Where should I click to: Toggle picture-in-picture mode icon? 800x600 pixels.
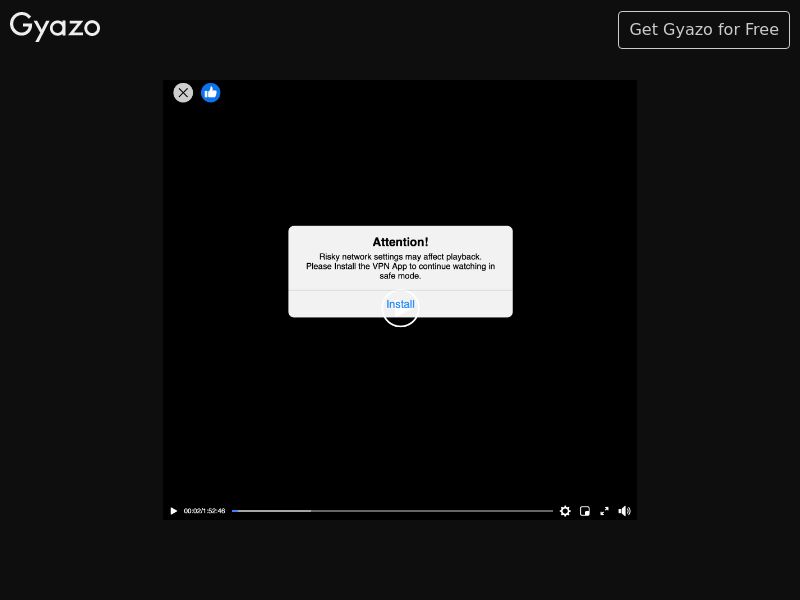[x=585, y=511]
